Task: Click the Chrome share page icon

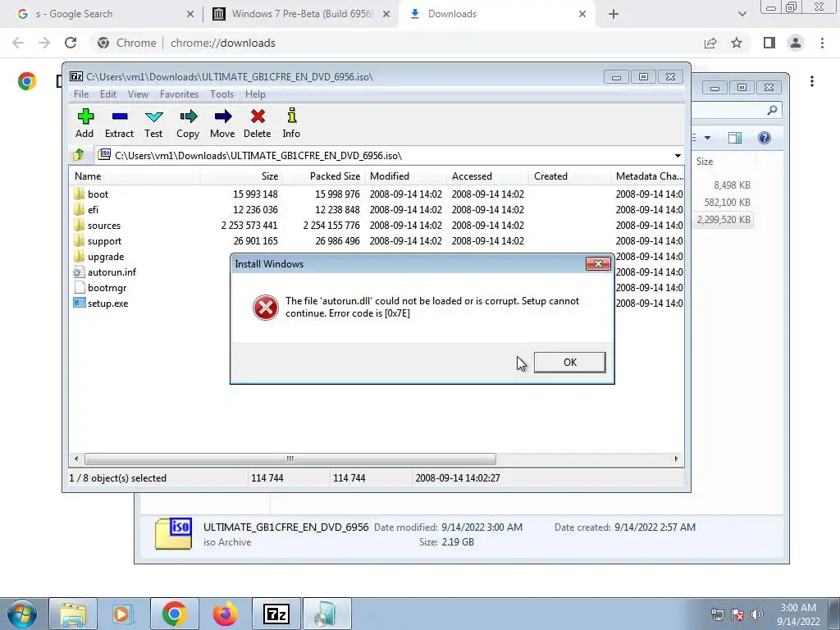Action: point(710,43)
